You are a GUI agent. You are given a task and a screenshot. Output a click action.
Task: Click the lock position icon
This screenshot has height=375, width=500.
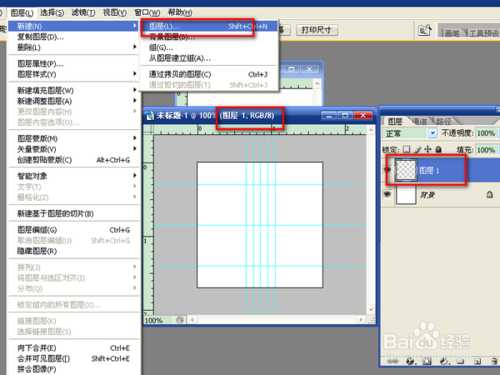[x=428, y=149]
